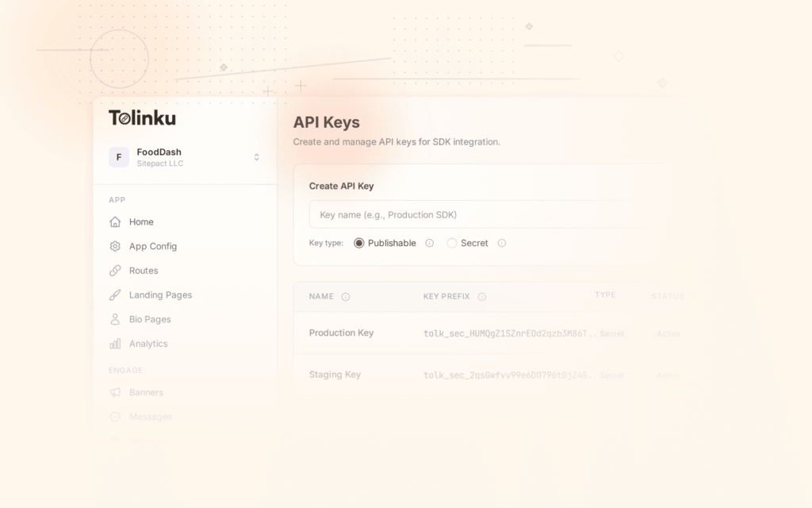Click the Active status badge on Staging Key
This screenshot has width=812, height=508.
click(x=668, y=375)
